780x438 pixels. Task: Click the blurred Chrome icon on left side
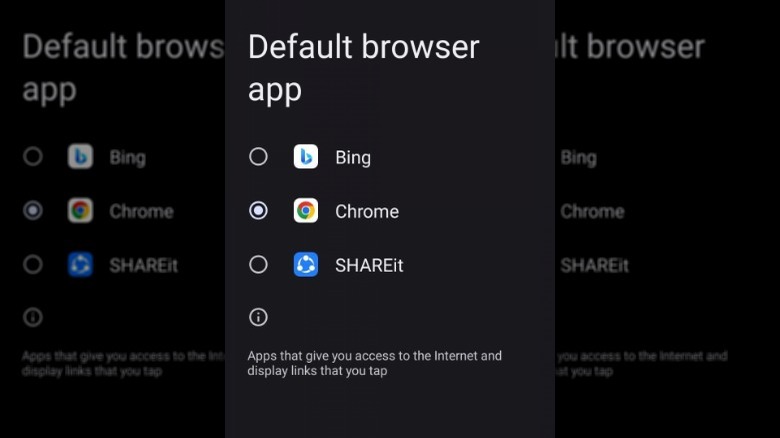pyautogui.click(x=80, y=211)
